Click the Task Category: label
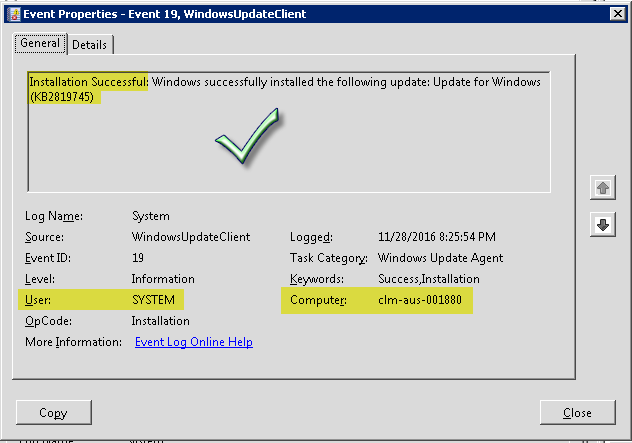632x443 pixels. [x=329, y=258]
